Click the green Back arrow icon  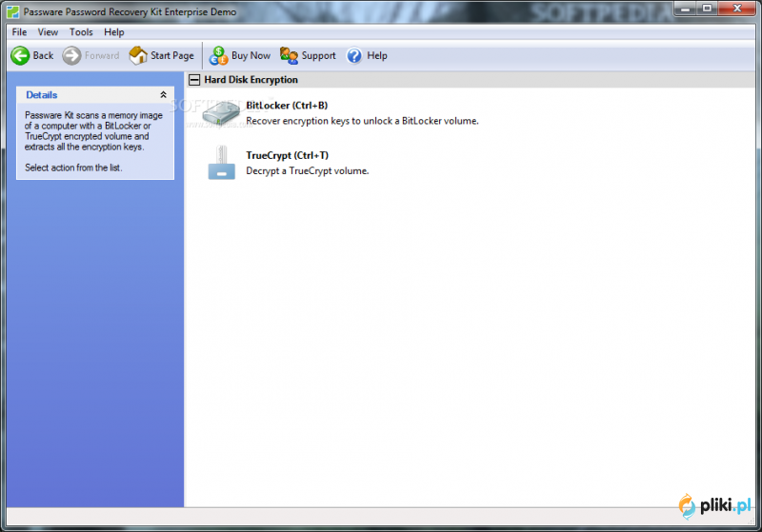(x=20, y=56)
